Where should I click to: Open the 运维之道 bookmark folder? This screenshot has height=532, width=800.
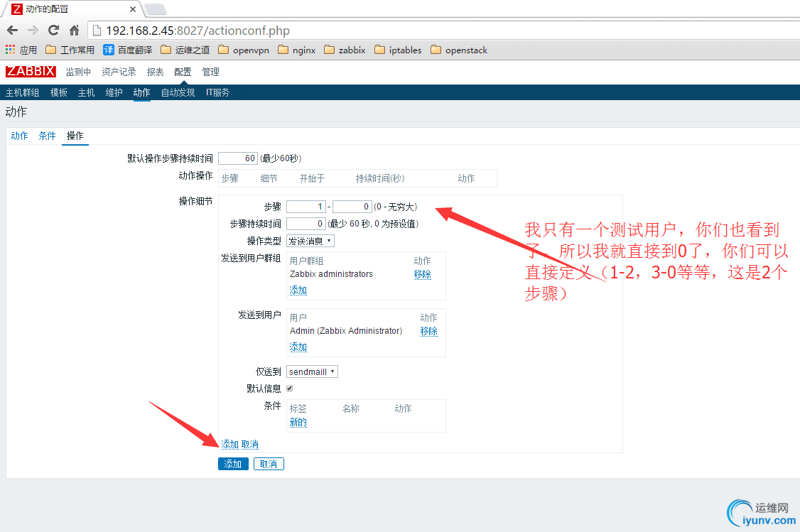pos(185,50)
